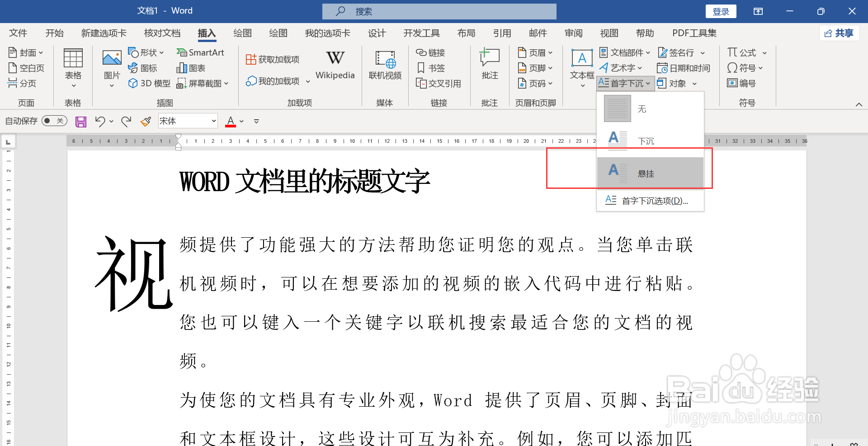Toggle the ribbon display options button
This screenshot has height=446, width=868.
pyautogui.click(x=758, y=11)
